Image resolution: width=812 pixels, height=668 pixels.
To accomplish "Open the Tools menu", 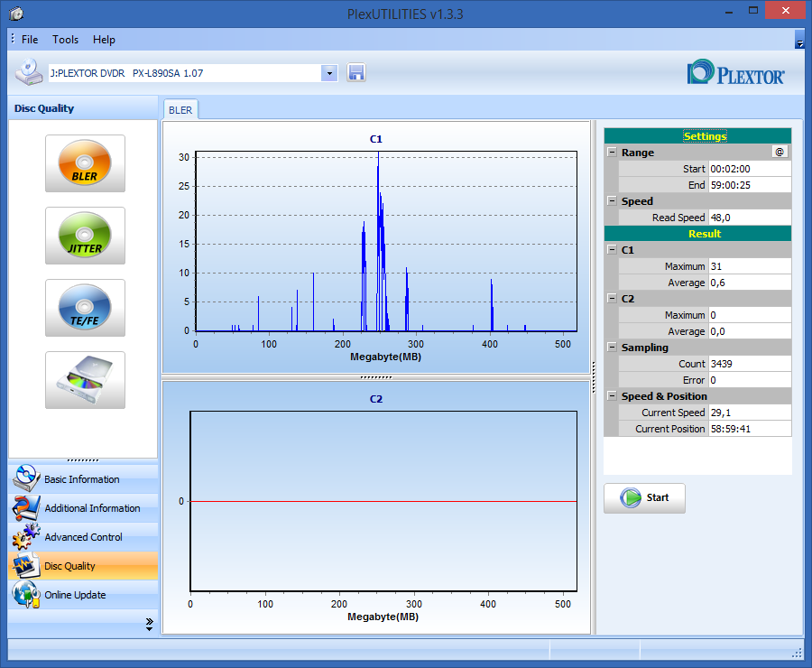I will pyautogui.click(x=65, y=40).
